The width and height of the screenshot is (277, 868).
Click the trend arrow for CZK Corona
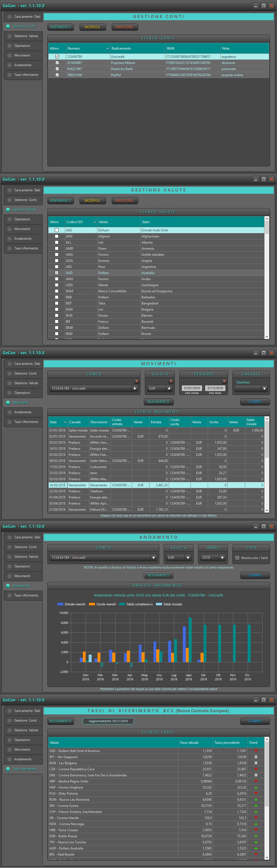(256, 769)
